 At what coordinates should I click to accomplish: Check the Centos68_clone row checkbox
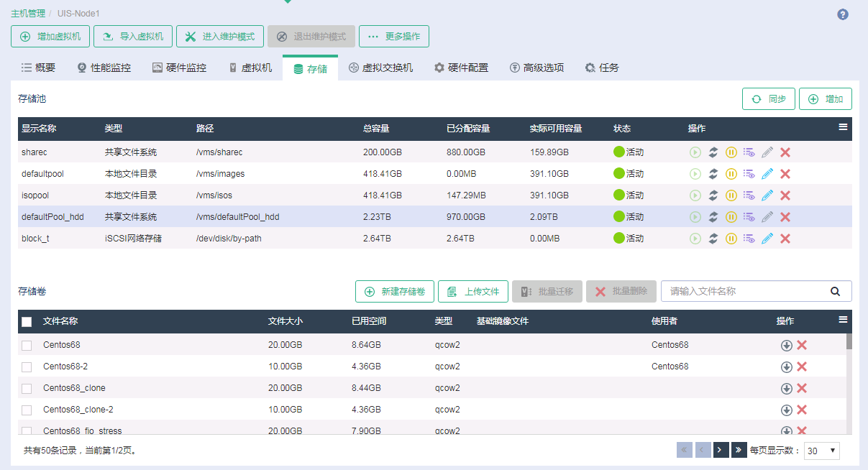coord(27,388)
